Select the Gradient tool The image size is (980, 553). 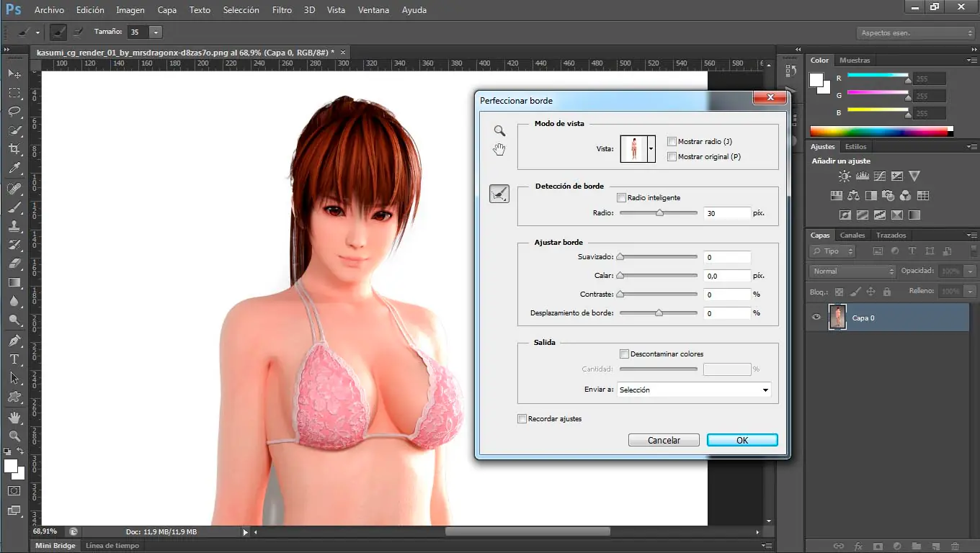tap(14, 282)
